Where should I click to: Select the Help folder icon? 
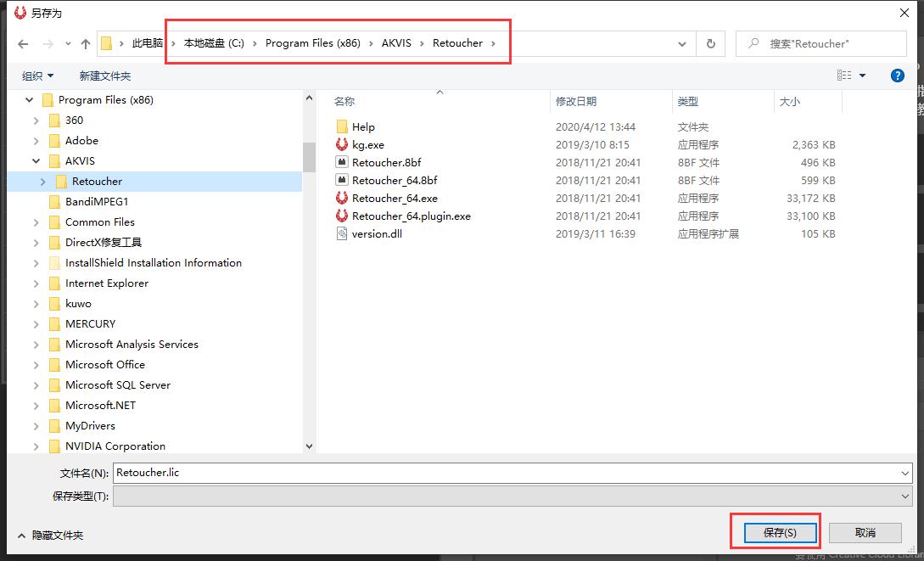point(342,126)
